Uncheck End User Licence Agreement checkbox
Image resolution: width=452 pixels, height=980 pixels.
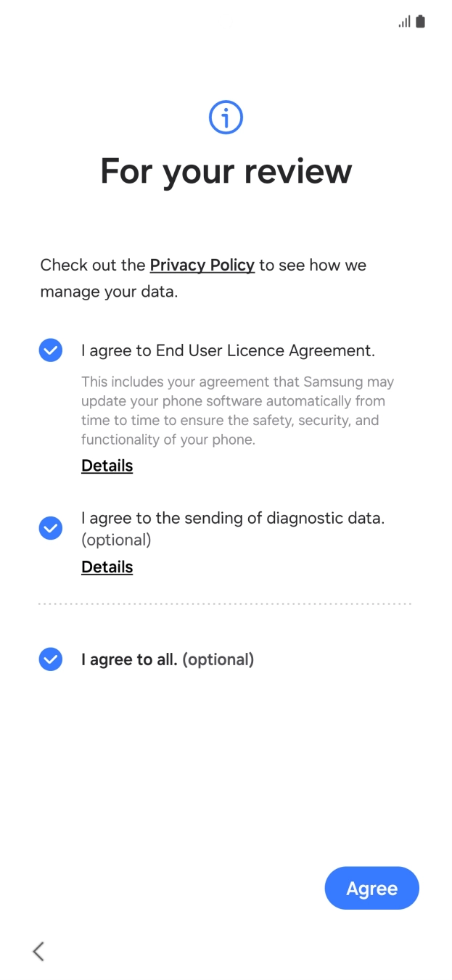click(x=50, y=350)
